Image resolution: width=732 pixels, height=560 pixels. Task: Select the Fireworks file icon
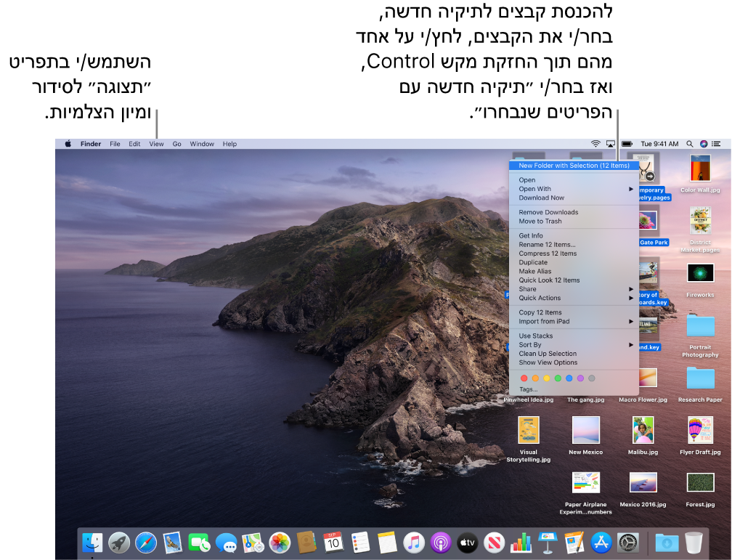pyautogui.click(x=700, y=273)
